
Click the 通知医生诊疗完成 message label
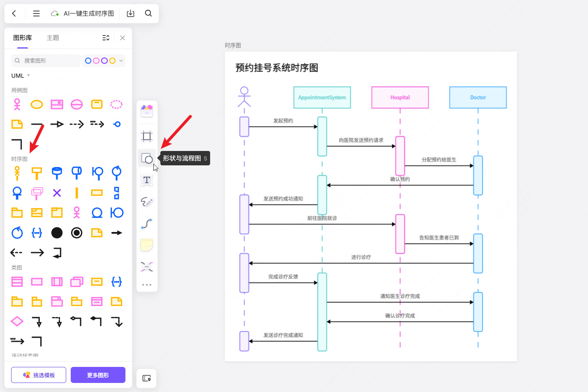[x=400, y=296]
